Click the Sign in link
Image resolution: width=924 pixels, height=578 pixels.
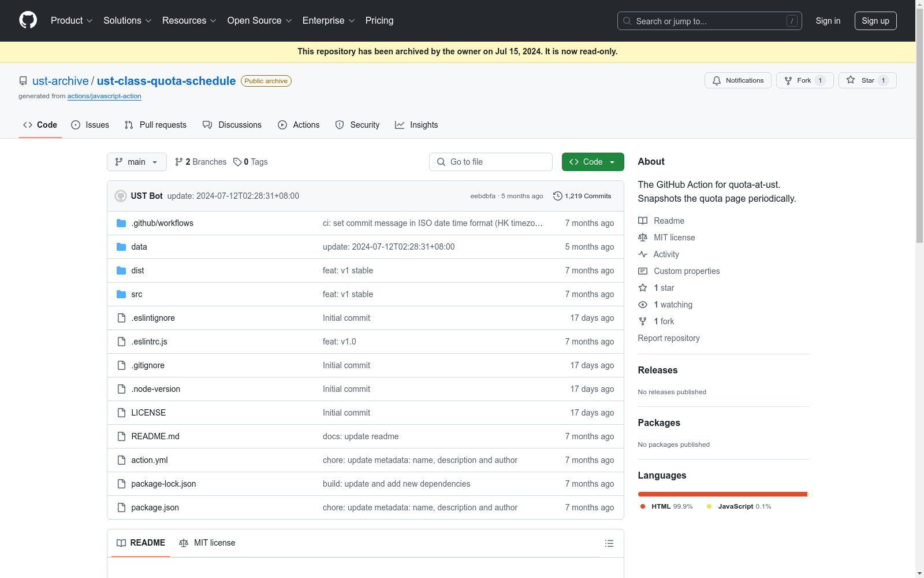(x=828, y=21)
